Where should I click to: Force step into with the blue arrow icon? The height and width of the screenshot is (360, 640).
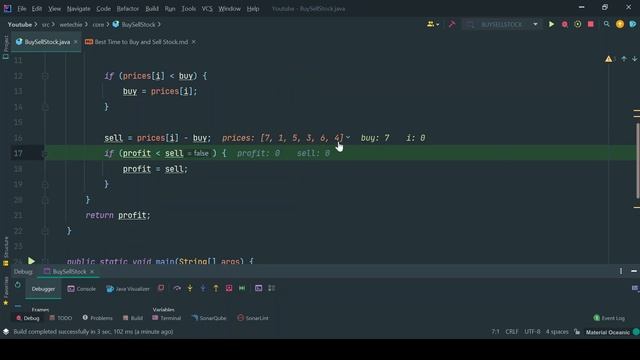pyautogui.click(x=203, y=288)
